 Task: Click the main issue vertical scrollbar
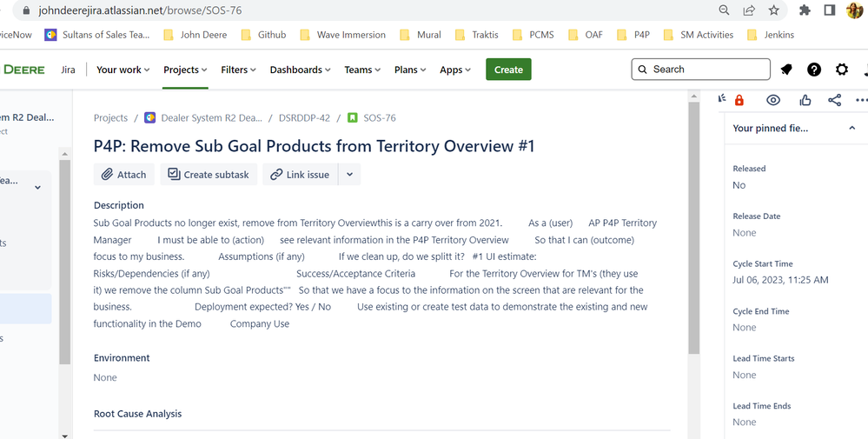pyautogui.click(x=693, y=228)
